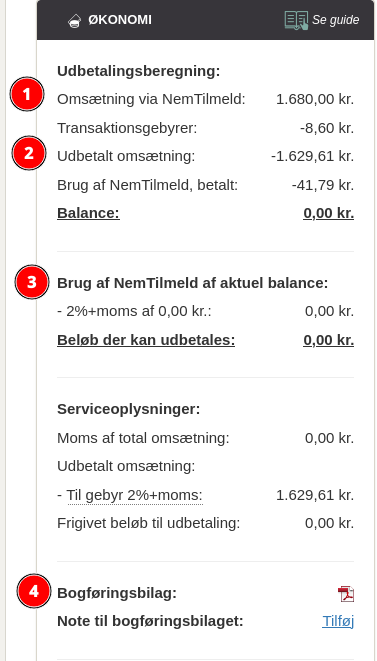Viewport: 377px width, 661px height.
Task: Select the ØKONOMI panel title
Action: 120,20
